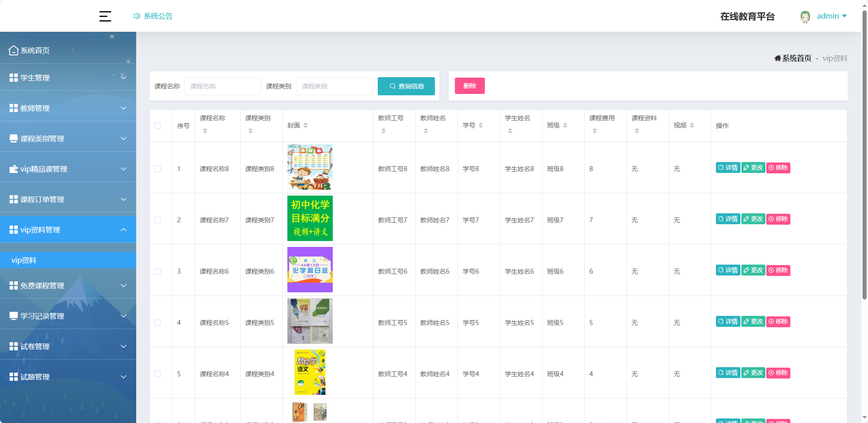The height and width of the screenshot is (423, 868).
Task: Expand the 学生管理 menu chevron
Action: point(123,77)
